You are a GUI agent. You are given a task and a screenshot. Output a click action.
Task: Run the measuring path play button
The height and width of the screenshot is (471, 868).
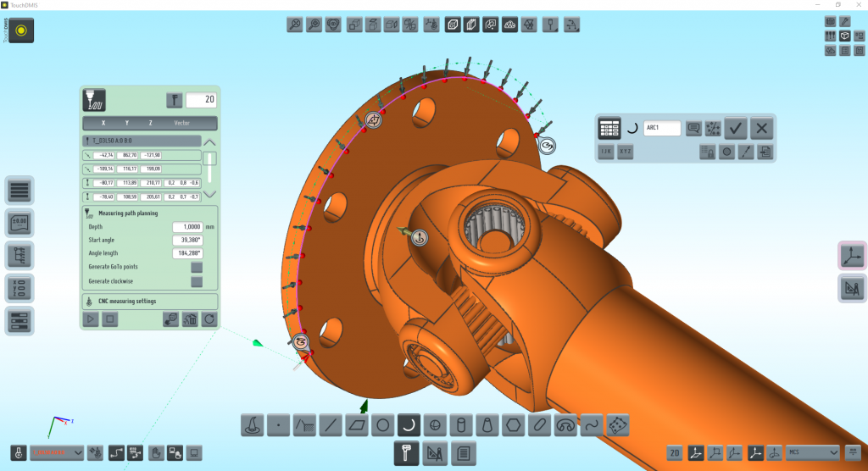click(91, 319)
